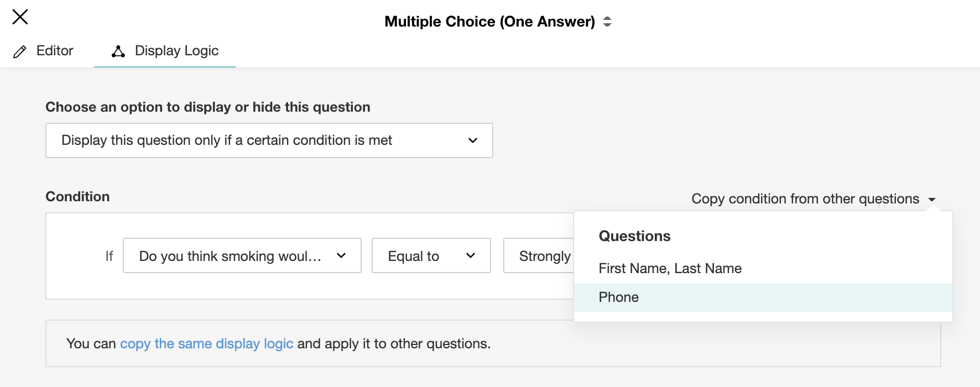Click the pencil icon beside Editor
The width and height of the screenshot is (980, 387).
[x=20, y=52]
